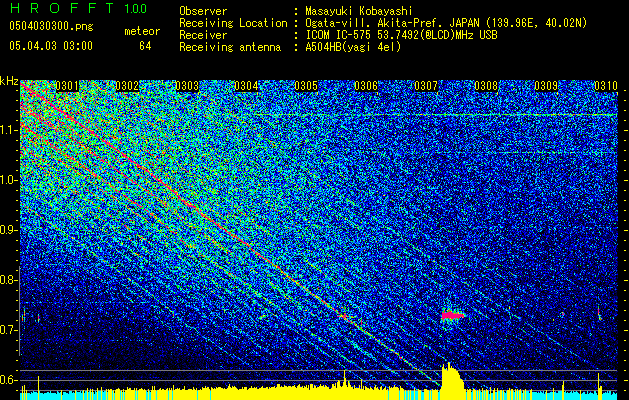629x400 pixels.
Task: Click the 0302 time marker
Action: [x=127, y=86]
